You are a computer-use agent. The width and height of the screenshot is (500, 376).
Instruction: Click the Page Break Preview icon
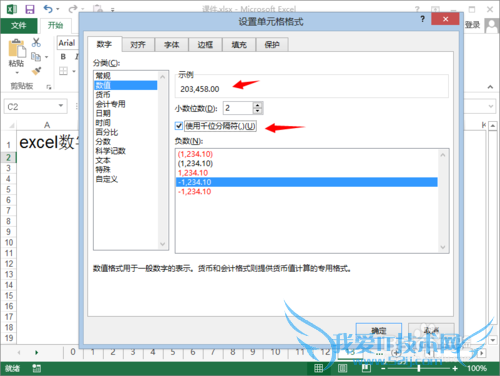pyautogui.click(x=366, y=368)
